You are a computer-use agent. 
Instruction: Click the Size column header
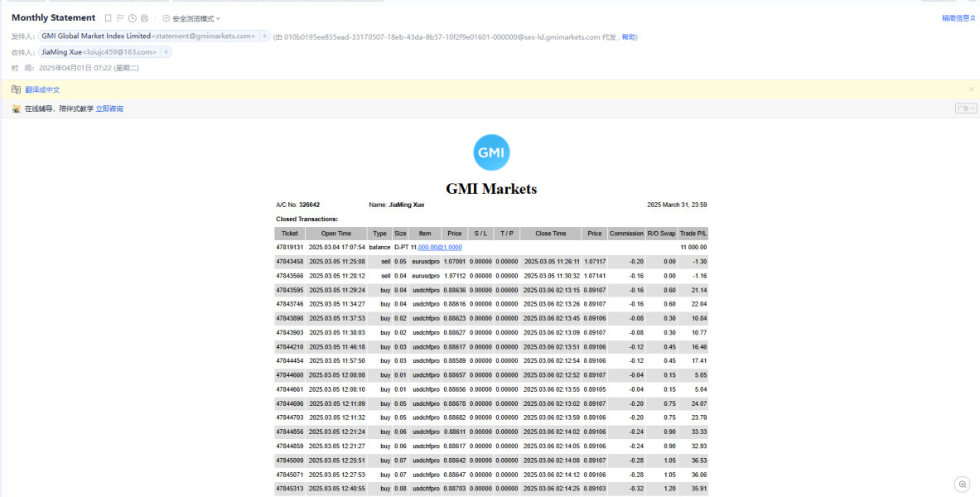tap(400, 234)
